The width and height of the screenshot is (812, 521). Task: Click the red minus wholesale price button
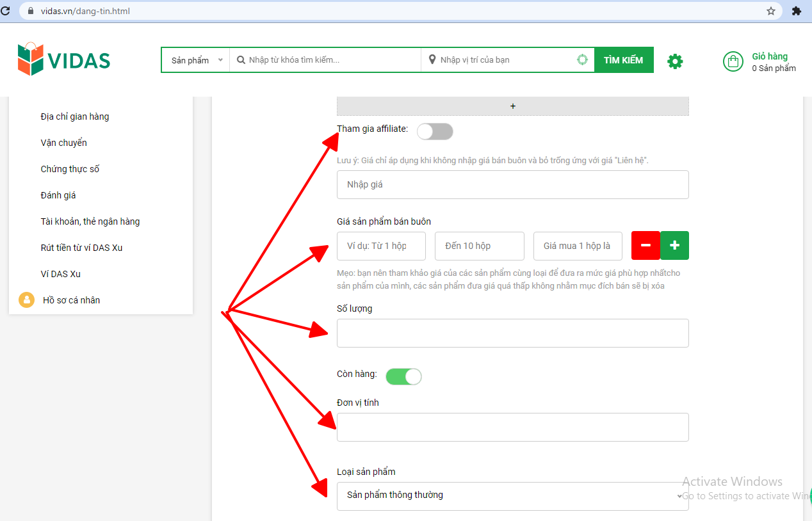click(646, 246)
